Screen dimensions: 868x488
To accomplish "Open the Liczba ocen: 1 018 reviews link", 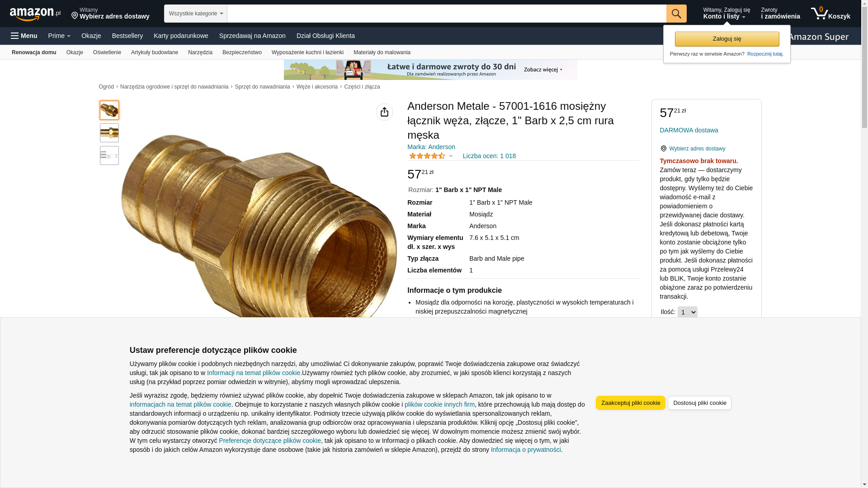I will (x=489, y=156).
